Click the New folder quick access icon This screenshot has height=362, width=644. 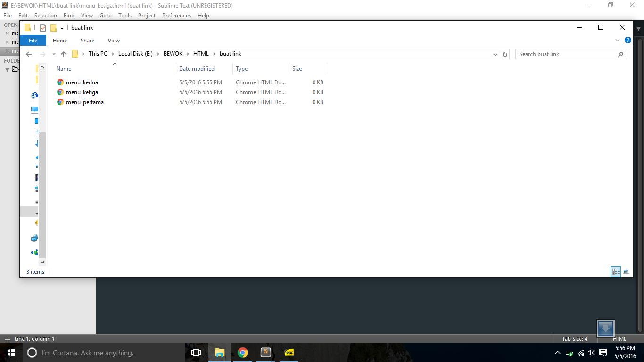click(x=53, y=28)
